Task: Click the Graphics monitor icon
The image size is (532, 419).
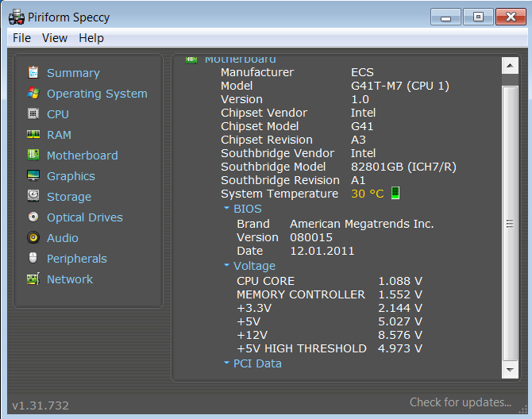Action: click(33, 175)
